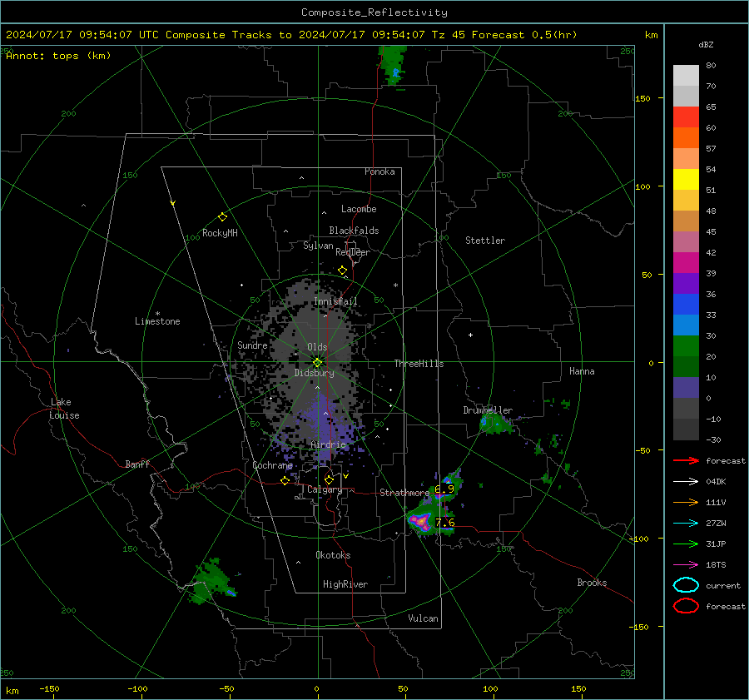Click the purple swatch between 39 and 36
This screenshot has height=700, width=749.
pyautogui.click(x=686, y=284)
